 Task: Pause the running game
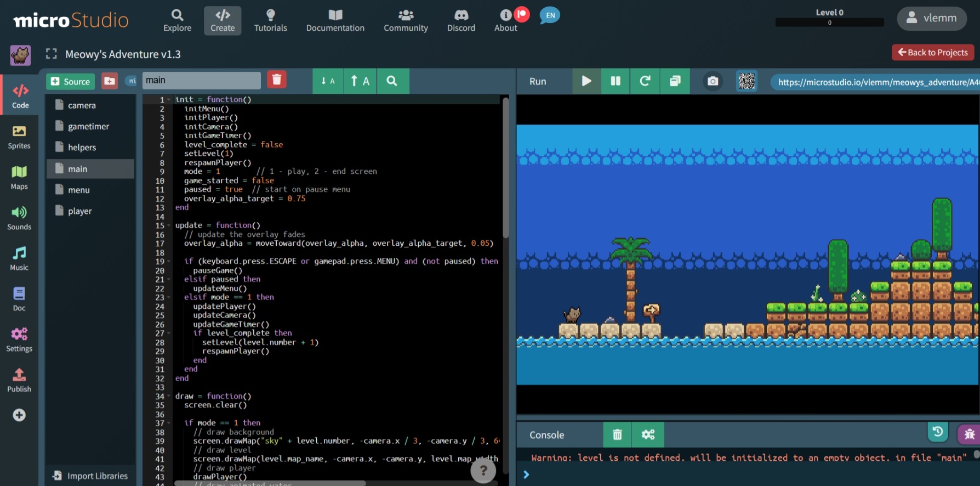[616, 81]
